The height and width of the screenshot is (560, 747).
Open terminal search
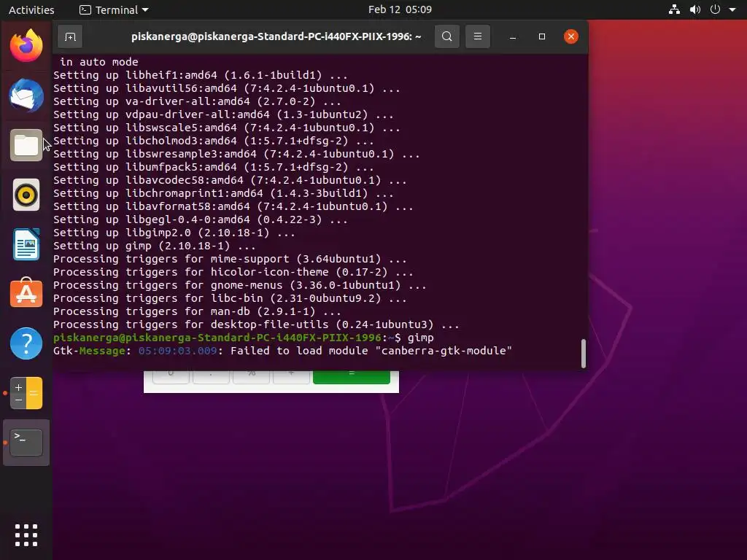point(447,36)
